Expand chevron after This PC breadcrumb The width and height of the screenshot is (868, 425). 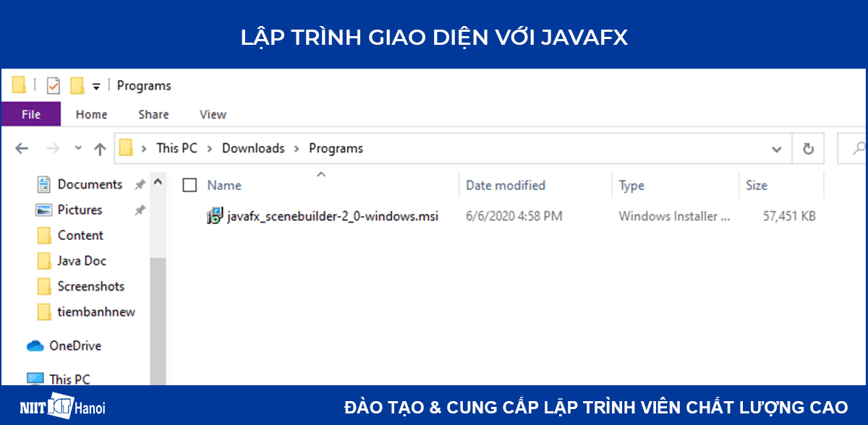click(210, 148)
